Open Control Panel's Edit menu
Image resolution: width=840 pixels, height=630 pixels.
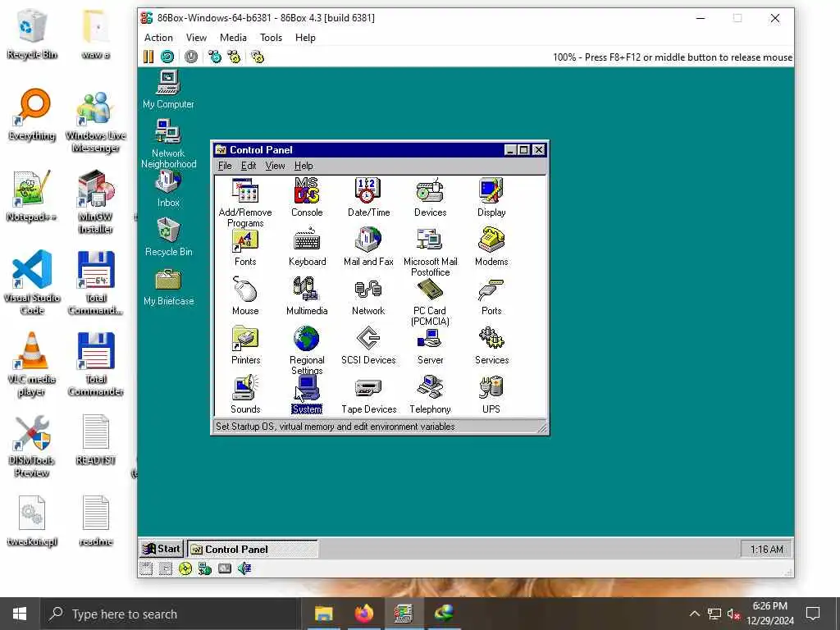pyautogui.click(x=249, y=166)
